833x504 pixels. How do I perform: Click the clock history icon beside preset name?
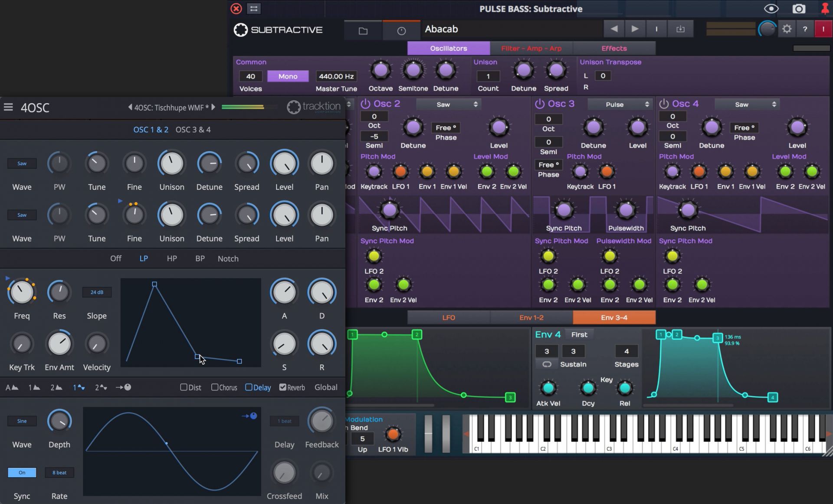(x=401, y=30)
